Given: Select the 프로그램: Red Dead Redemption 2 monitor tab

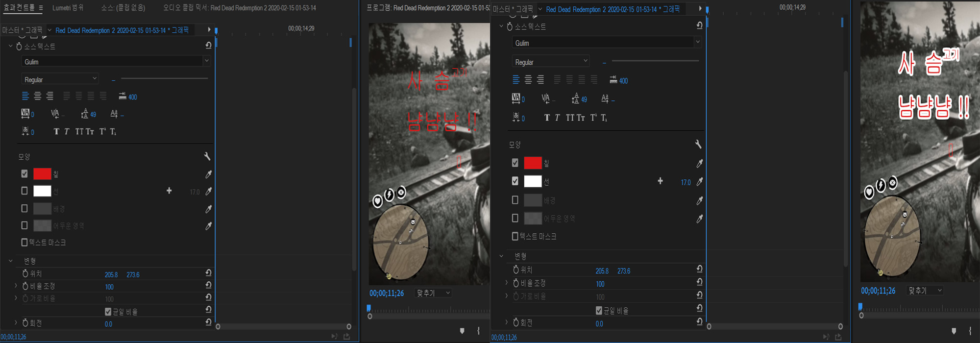Looking at the screenshot, I should click(428, 8).
